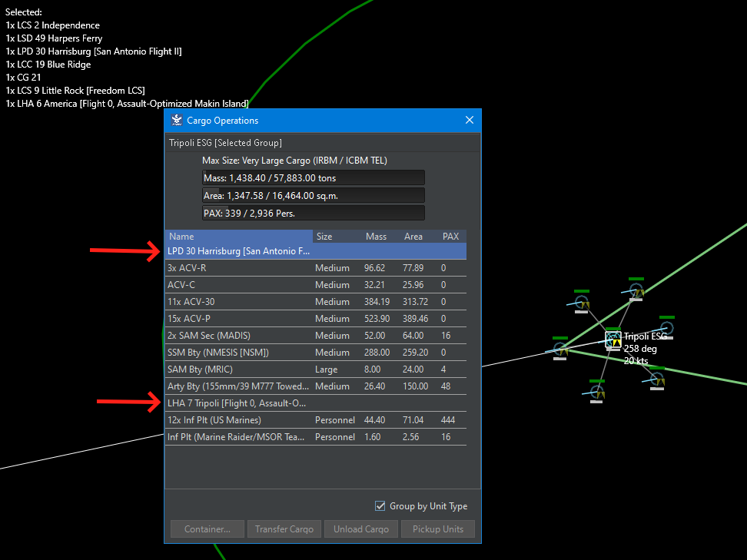Collapse the LHA 7 Tripoli group row
Viewport: 747px width, 560px height.
tap(316, 403)
